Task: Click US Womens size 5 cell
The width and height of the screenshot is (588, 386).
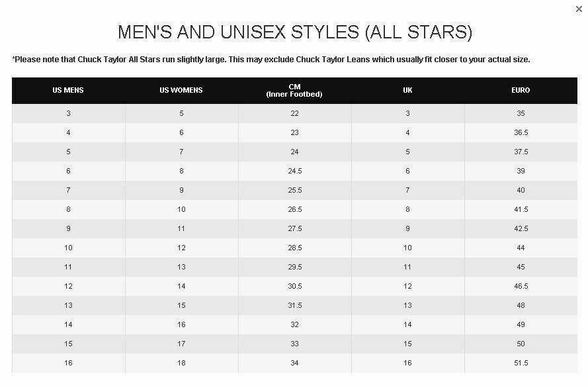Action: (x=181, y=113)
